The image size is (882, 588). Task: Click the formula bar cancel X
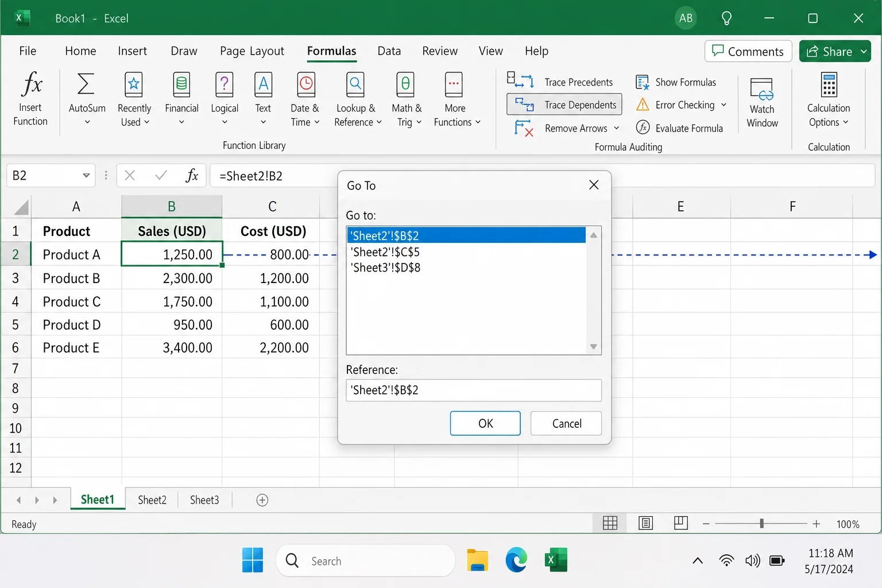(x=130, y=176)
